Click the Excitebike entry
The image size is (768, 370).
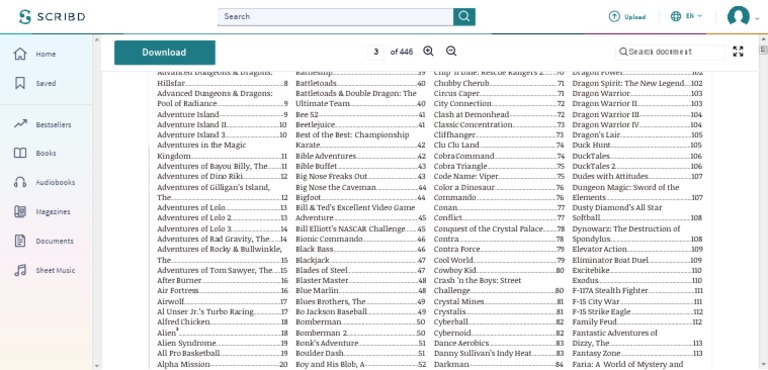pyautogui.click(x=637, y=271)
